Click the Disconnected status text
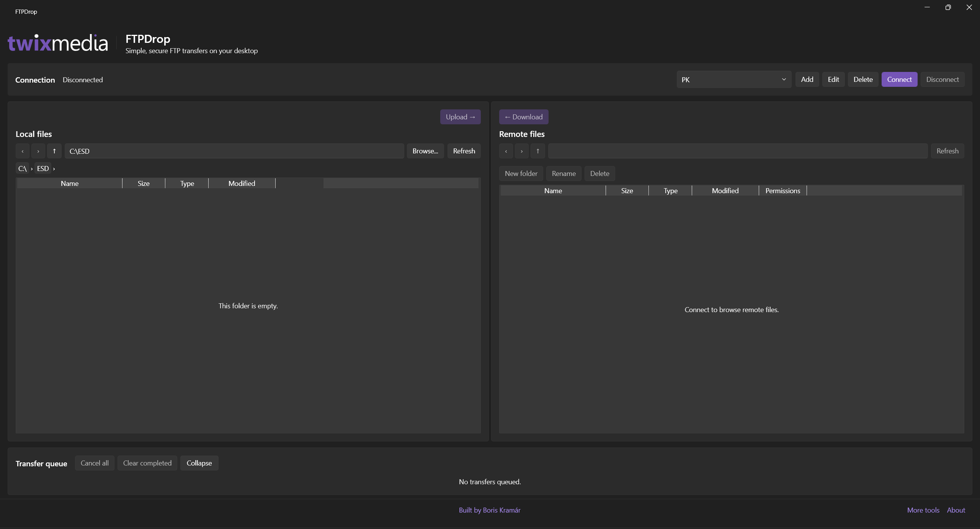 pos(83,80)
